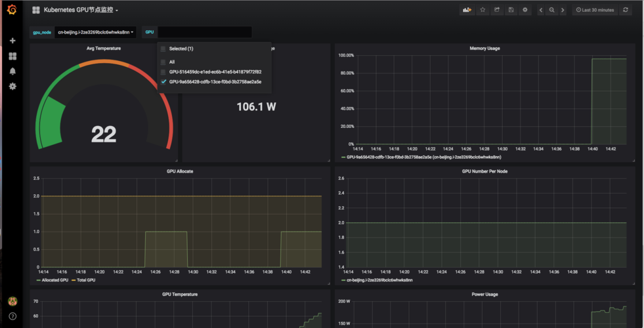
Task: Save the dashboard with the disk icon
Action: pyautogui.click(x=511, y=10)
